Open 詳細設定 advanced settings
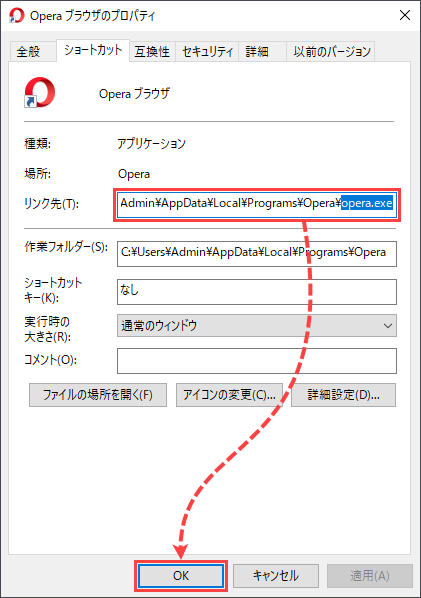421x598 pixels. click(x=344, y=395)
